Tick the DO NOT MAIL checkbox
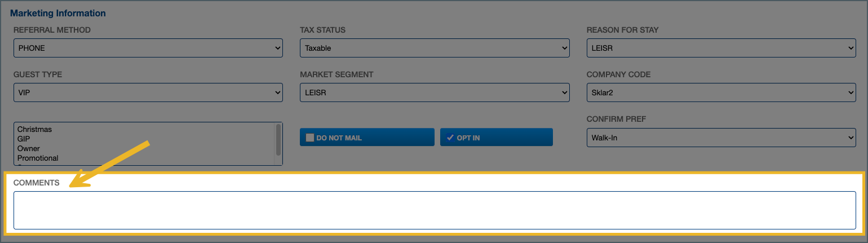This screenshot has width=868, height=243. pos(309,138)
